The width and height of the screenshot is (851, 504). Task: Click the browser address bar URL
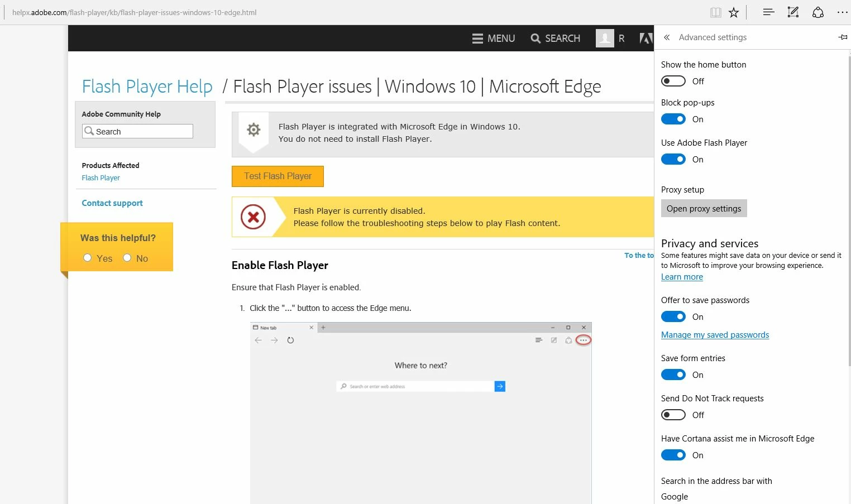pyautogui.click(x=134, y=12)
